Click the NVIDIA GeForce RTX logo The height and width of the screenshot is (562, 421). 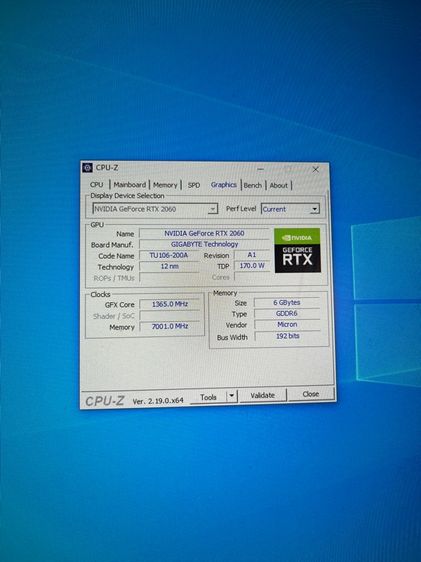pos(297,250)
